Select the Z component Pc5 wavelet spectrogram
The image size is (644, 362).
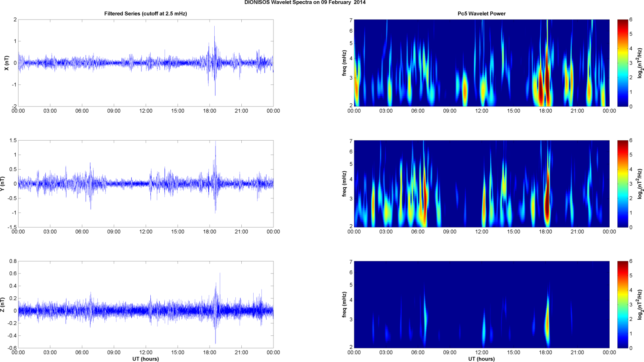point(481,304)
